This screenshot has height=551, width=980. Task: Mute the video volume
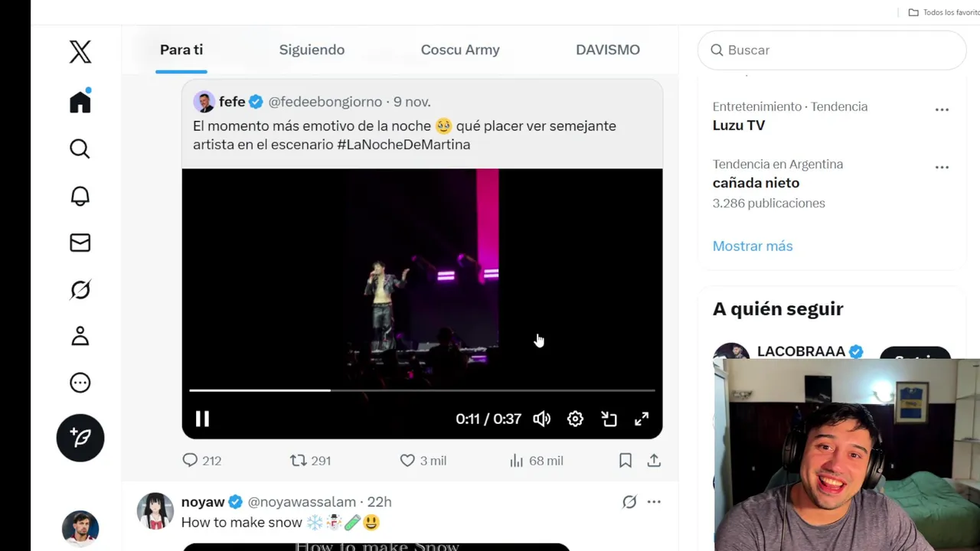click(541, 419)
